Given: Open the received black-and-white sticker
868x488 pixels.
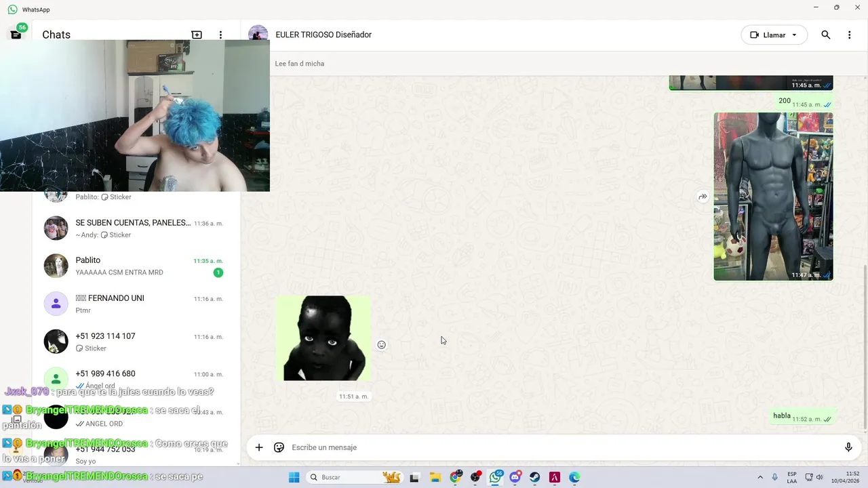Looking at the screenshot, I should pyautogui.click(x=324, y=338).
